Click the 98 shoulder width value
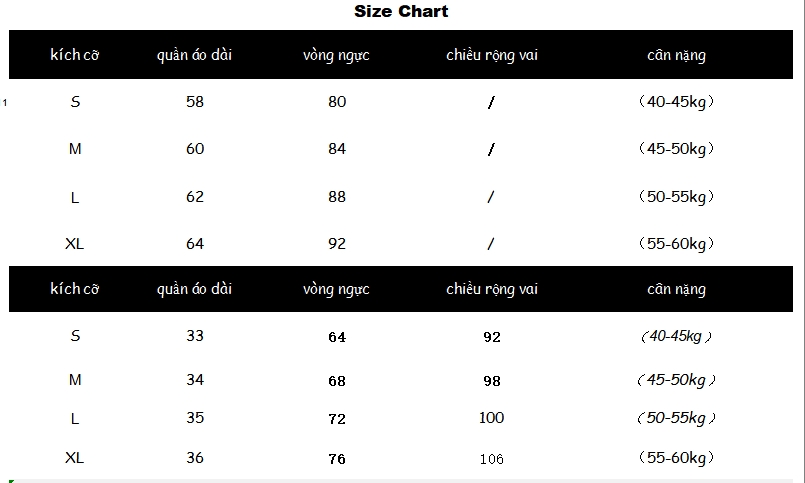The image size is (805, 483). click(492, 381)
